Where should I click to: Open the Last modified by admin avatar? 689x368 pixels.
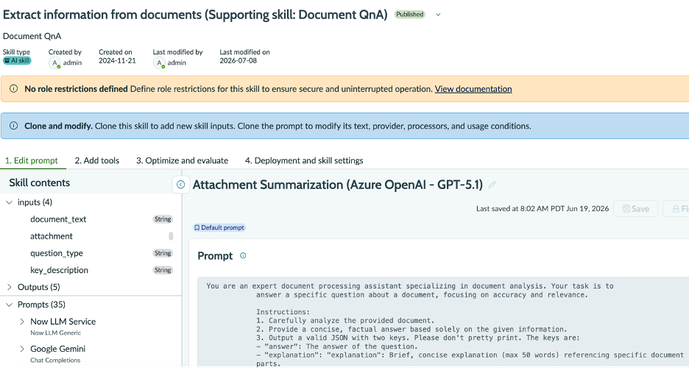point(159,63)
